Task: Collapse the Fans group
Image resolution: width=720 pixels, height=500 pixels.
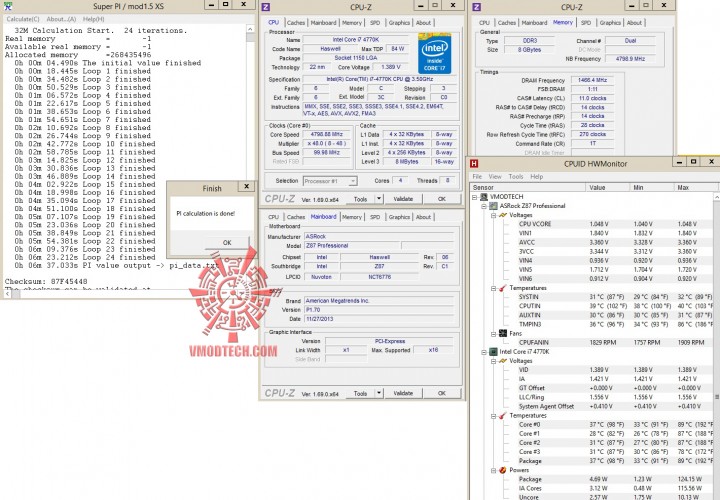Action: tap(494, 333)
